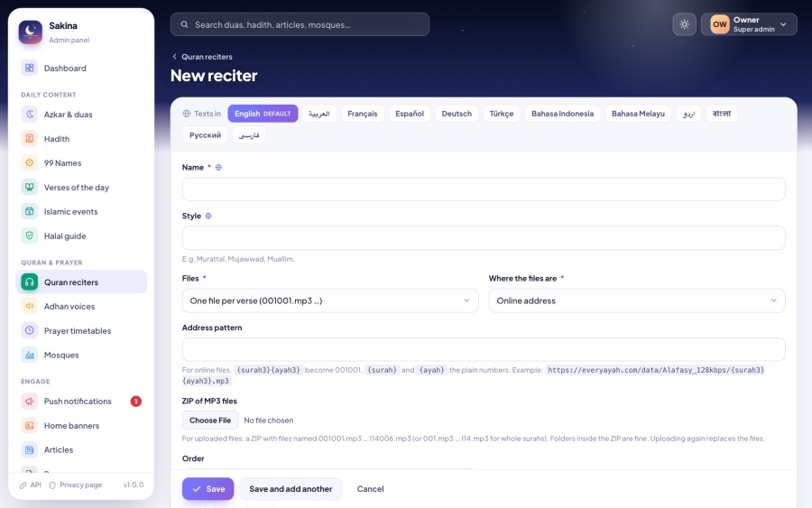Click the Hadith book icon

(x=30, y=139)
